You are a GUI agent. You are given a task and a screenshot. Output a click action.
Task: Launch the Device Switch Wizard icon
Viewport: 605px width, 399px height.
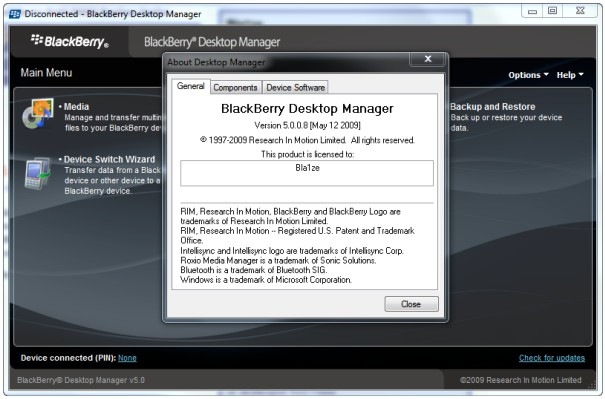[38, 173]
